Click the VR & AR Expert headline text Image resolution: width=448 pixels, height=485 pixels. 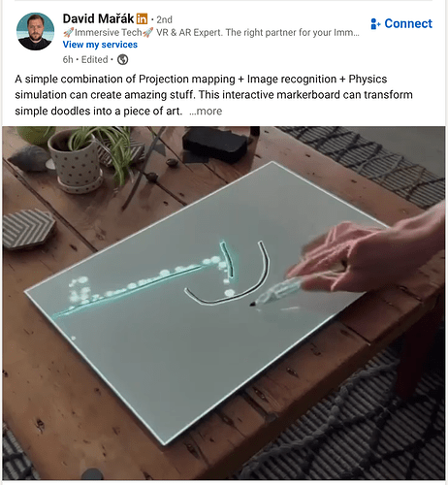tap(189, 32)
